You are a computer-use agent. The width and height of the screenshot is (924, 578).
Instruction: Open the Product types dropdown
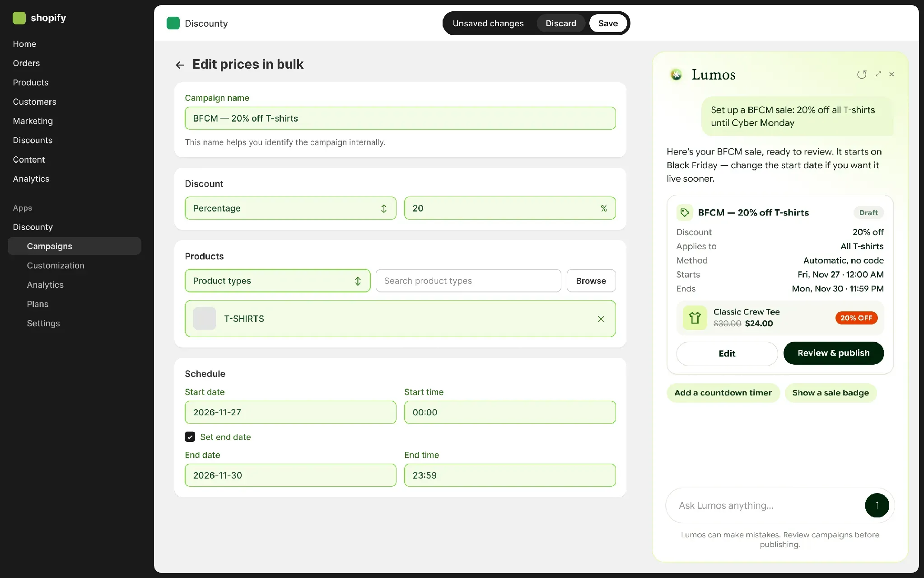point(277,281)
